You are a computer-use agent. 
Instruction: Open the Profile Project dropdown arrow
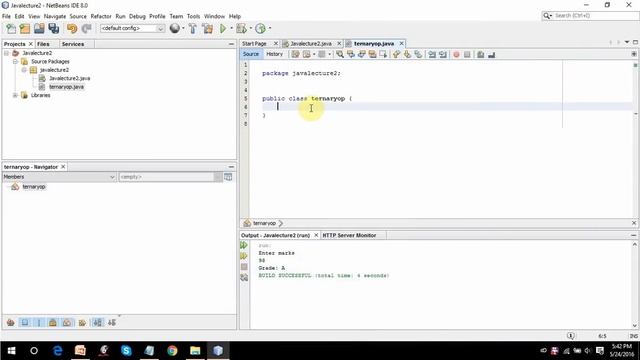click(x=270, y=28)
